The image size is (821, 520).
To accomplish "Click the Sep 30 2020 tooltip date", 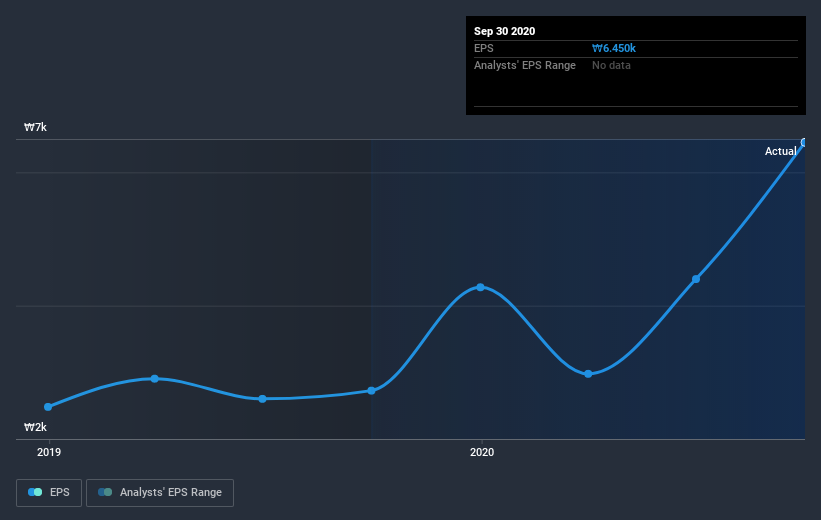I will pos(504,31).
